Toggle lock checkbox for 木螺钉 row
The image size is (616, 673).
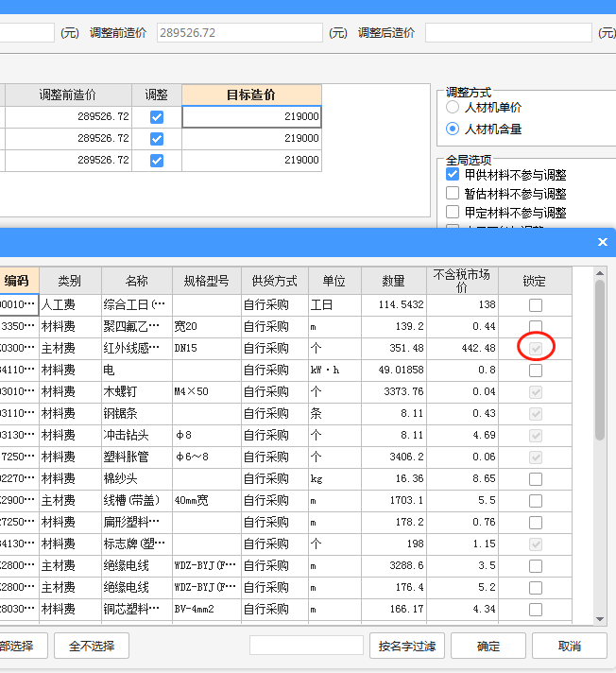click(536, 392)
